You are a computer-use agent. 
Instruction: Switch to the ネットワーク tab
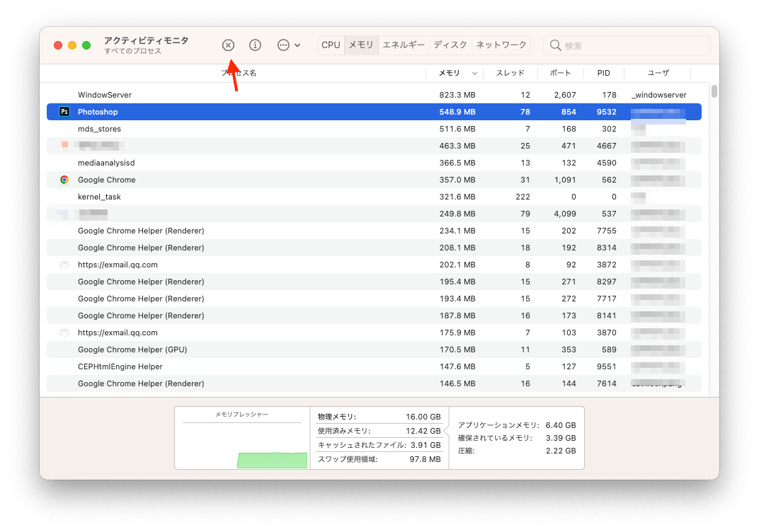[x=501, y=45]
